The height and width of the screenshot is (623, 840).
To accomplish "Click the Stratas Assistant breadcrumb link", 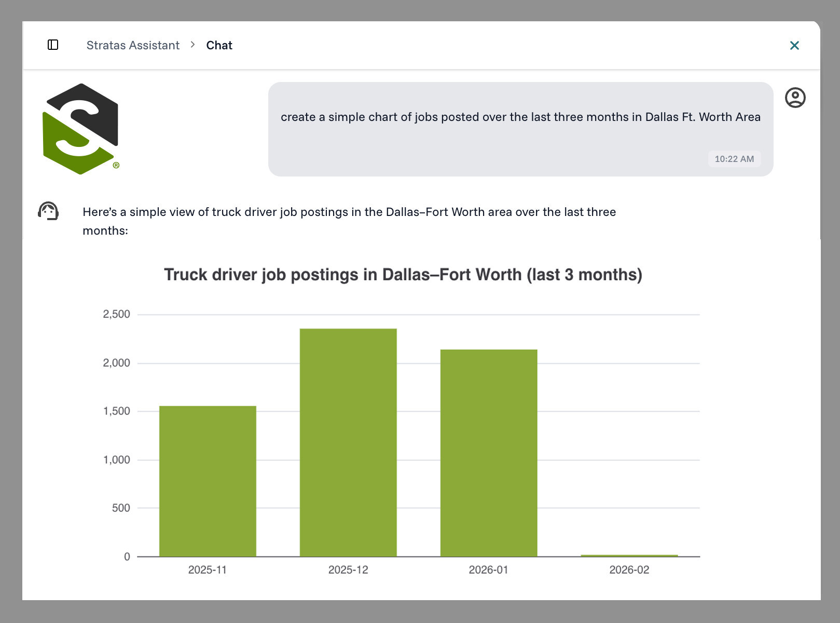I will tap(133, 45).
